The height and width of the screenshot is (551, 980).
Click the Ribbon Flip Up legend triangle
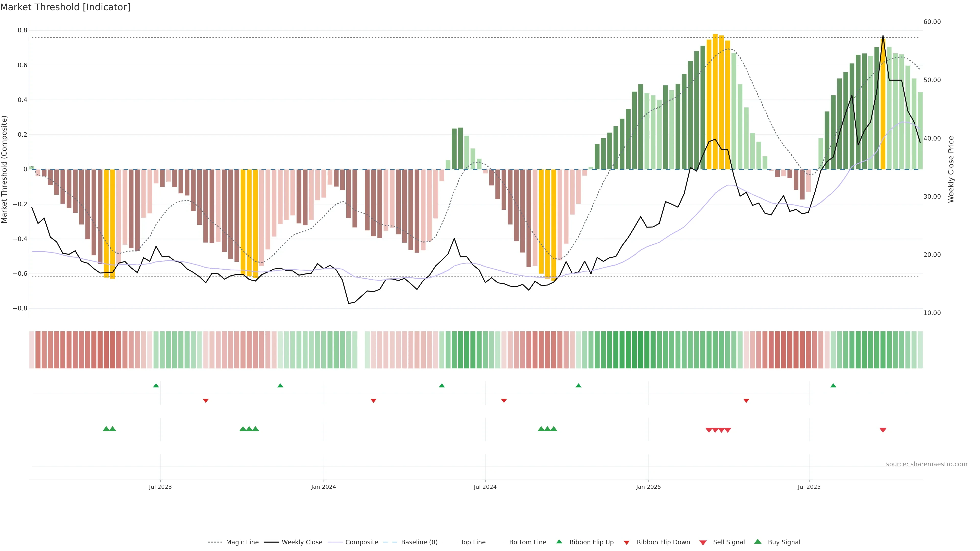559,542
